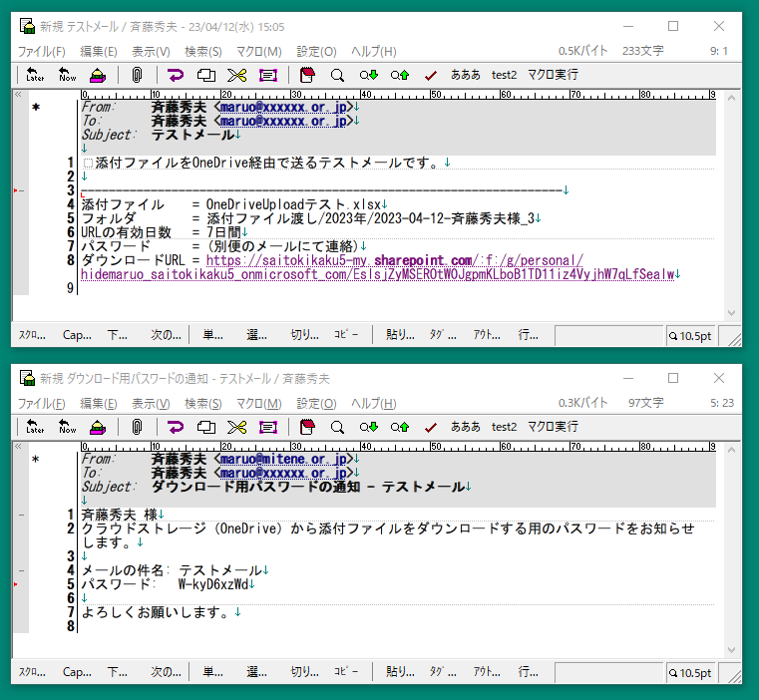
Task: Click purple return-arrow icon in the test mail window
Action: click(176, 75)
